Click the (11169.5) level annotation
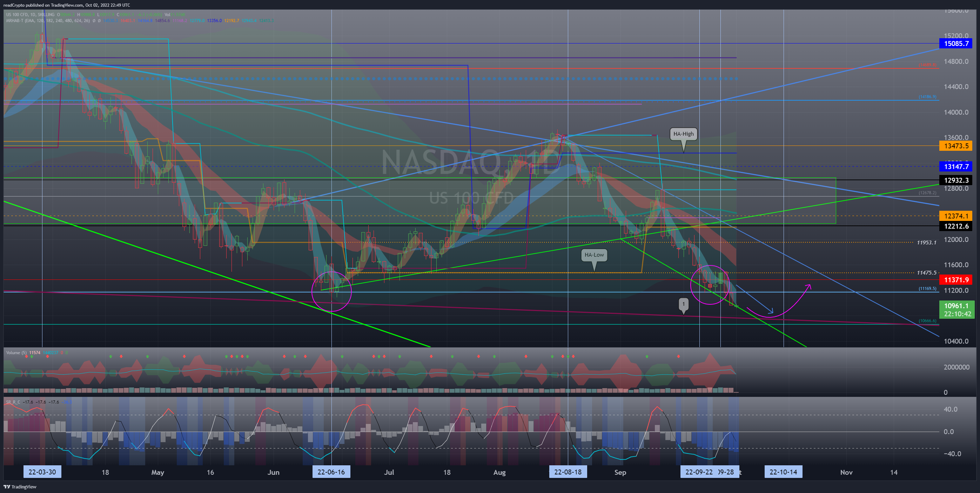The width and height of the screenshot is (980, 493). 927,288
